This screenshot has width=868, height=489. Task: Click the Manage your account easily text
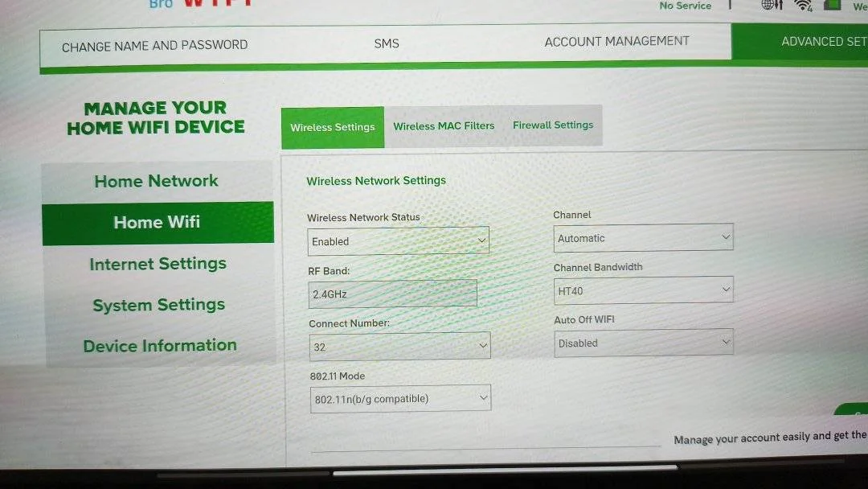(770, 438)
